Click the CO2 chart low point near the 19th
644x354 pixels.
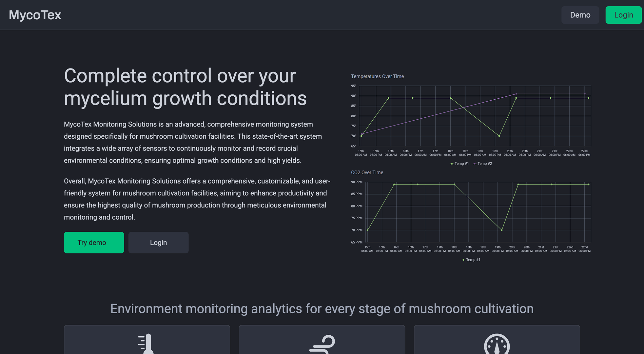[x=502, y=230]
